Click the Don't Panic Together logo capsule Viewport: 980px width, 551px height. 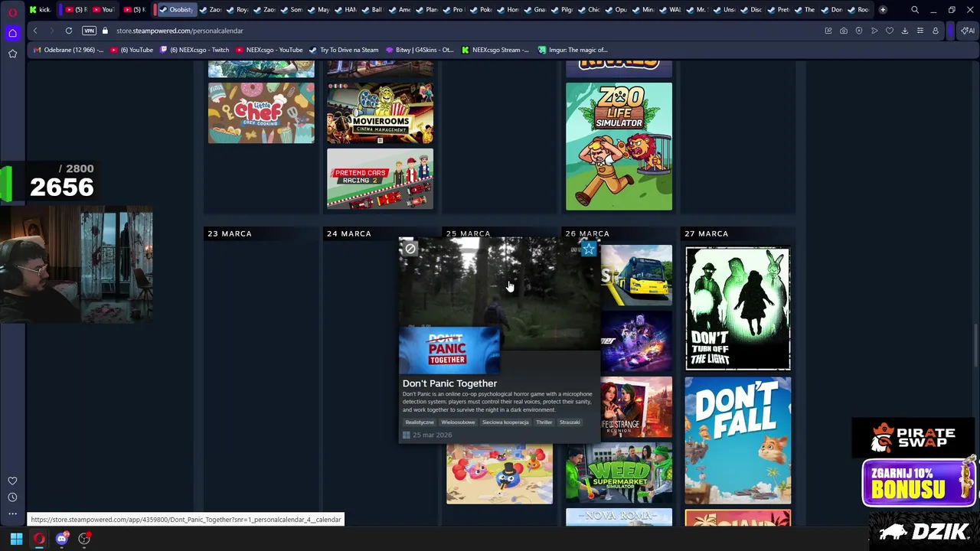[449, 350]
